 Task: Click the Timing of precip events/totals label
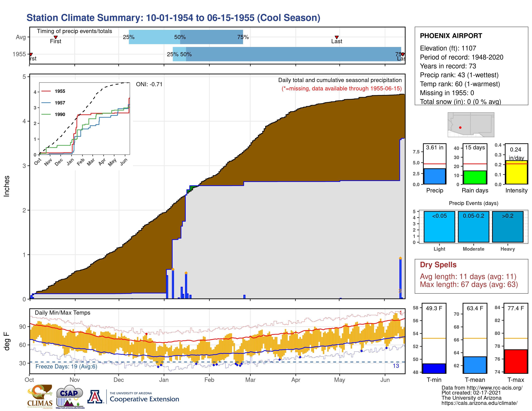click(x=74, y=31)
